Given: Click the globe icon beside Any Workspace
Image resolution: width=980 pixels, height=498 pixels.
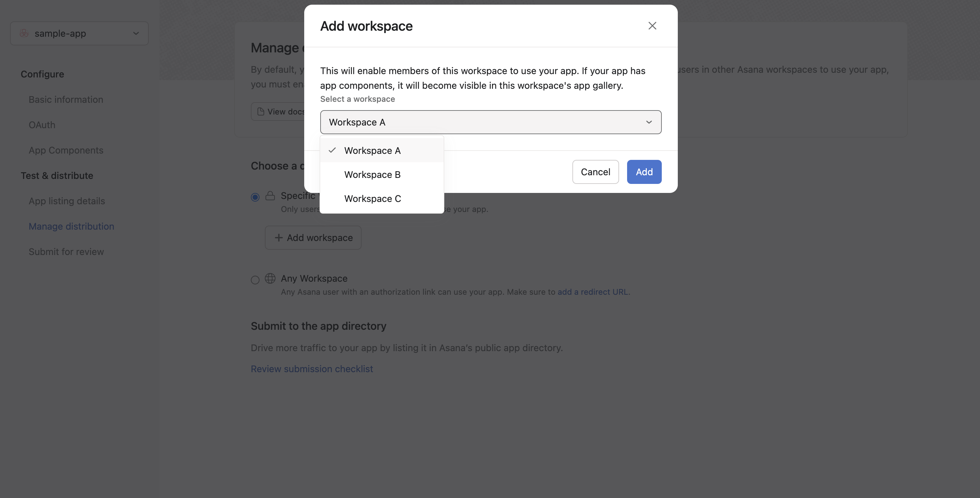Looking at the screenshot, I should pos(270,278).
